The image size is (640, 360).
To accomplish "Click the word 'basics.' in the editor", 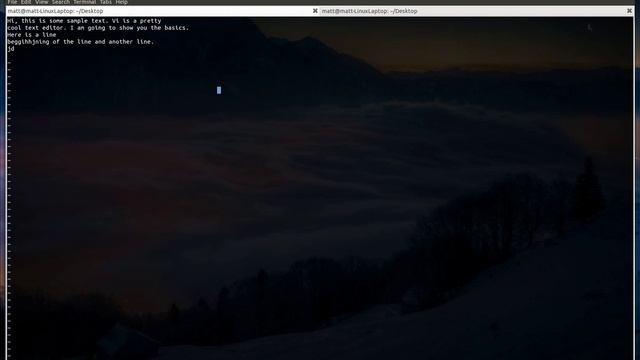I will click(176, 28).
